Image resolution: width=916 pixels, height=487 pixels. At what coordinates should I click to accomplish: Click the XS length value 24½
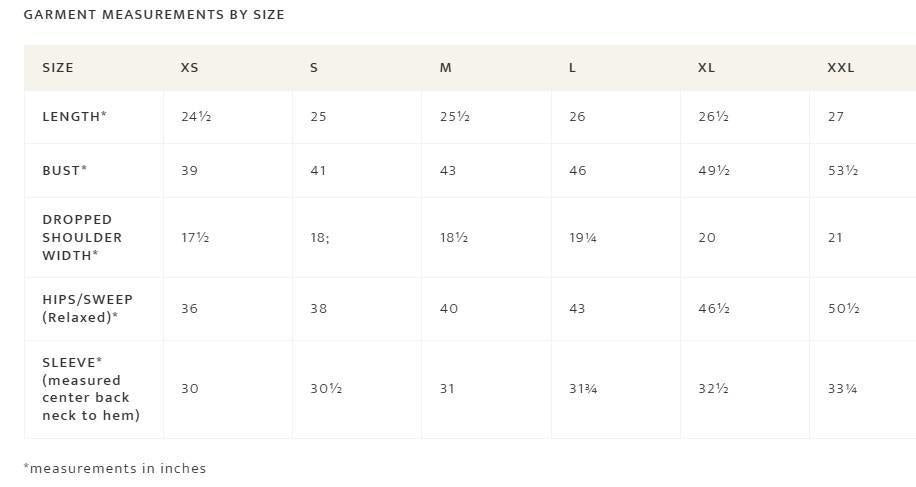196,117
